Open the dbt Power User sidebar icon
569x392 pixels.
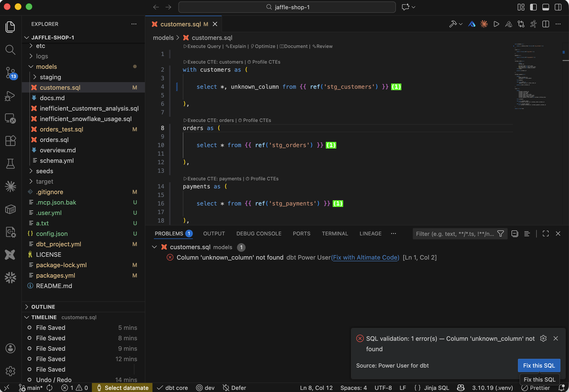point(10,254)
